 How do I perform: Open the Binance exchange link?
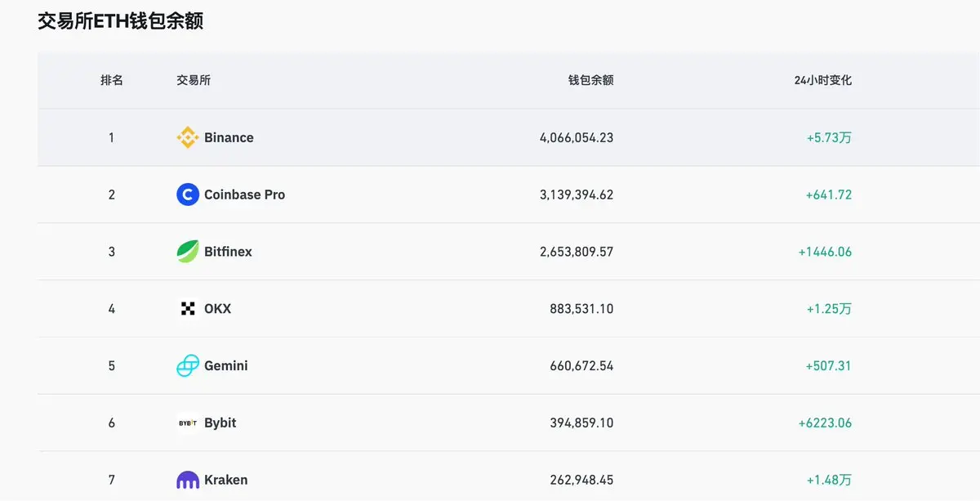(229, 137)
